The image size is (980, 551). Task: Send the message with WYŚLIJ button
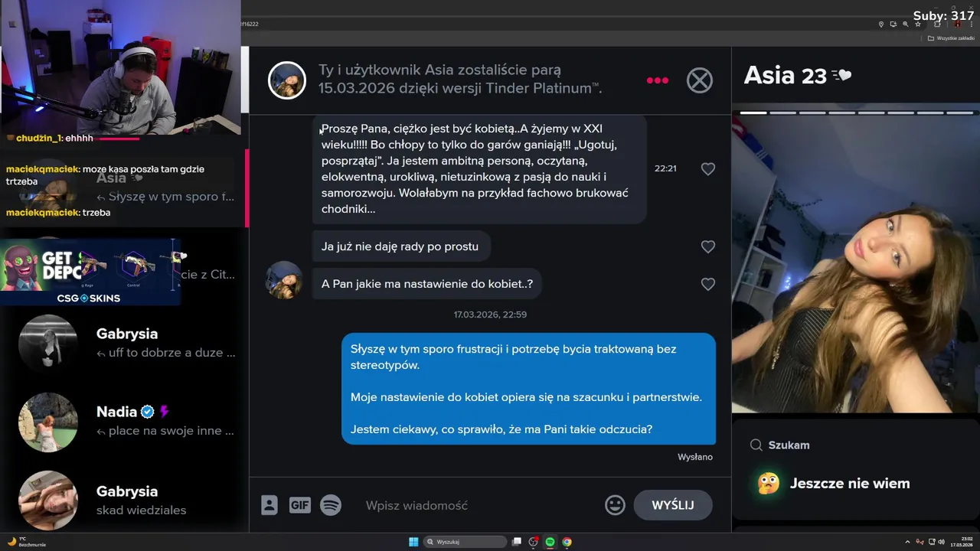[673, 505]
